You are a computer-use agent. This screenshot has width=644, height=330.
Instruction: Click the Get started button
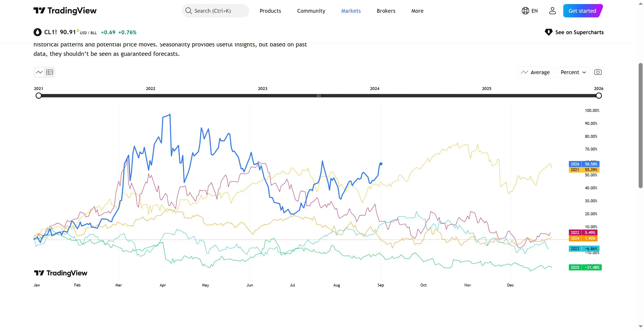coord(583,11)
